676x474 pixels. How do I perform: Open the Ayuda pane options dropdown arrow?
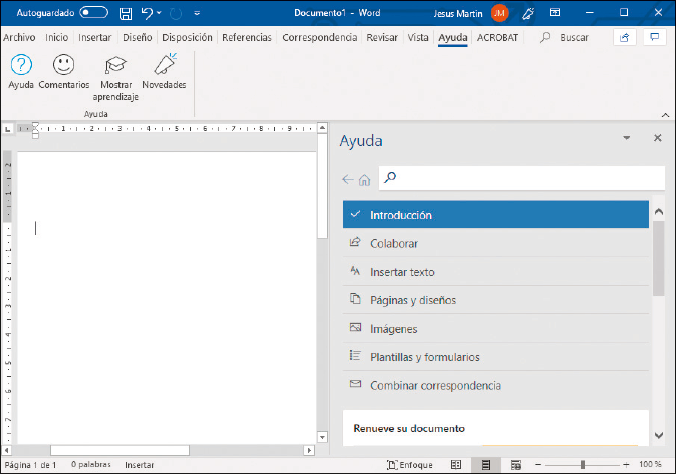[x=626, y=139]
